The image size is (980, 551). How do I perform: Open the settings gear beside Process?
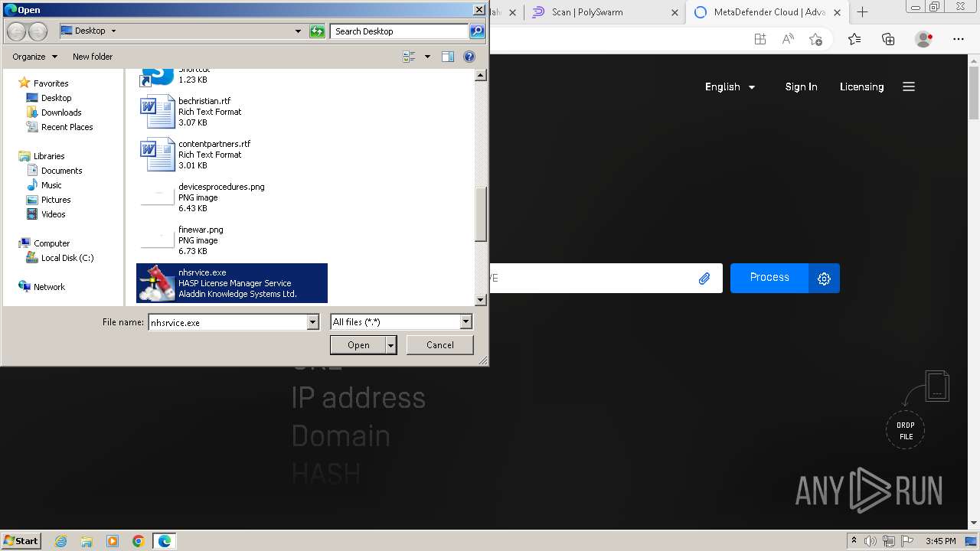click(824, 279)
